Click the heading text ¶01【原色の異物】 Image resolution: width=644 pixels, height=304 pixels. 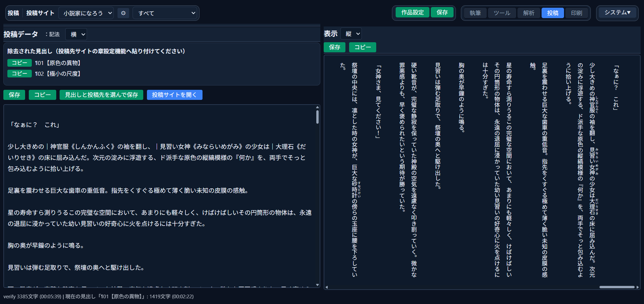point(58,63)
